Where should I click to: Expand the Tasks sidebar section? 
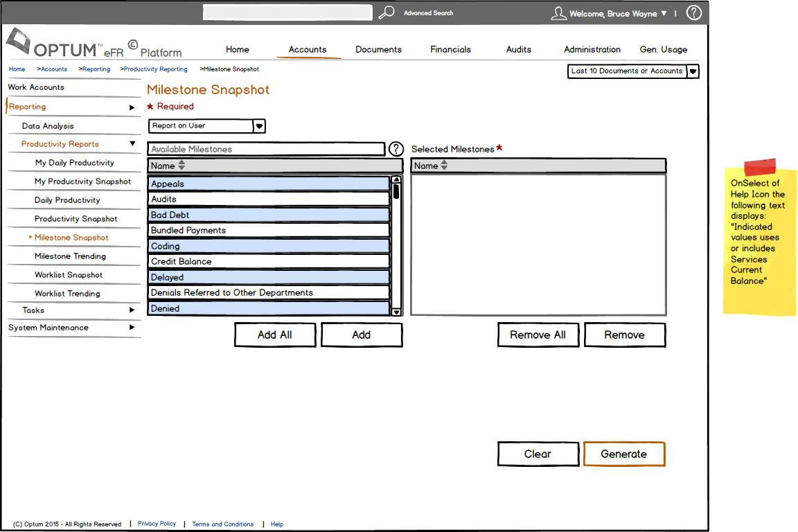pyautogui.click(x=132, y=310)
